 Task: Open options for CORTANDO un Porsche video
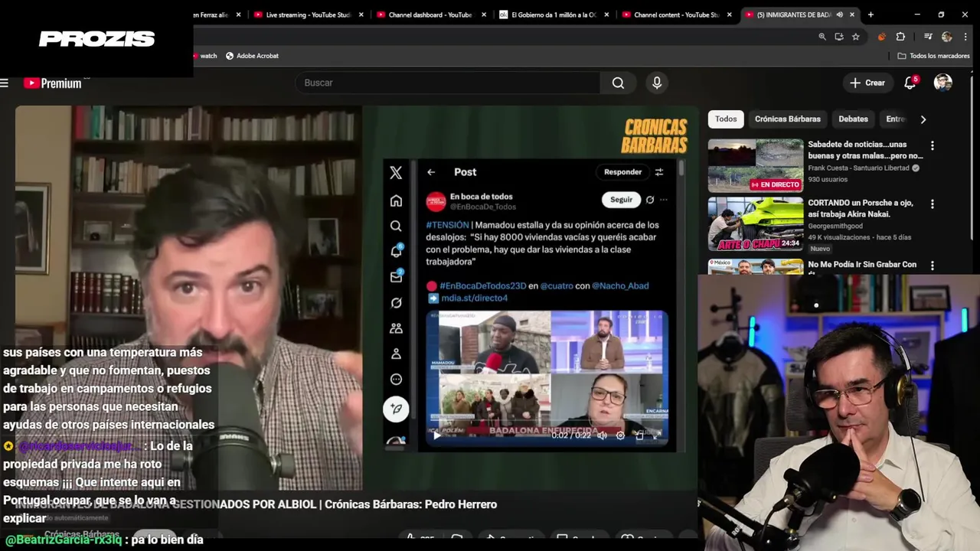[x=932, y=204]
